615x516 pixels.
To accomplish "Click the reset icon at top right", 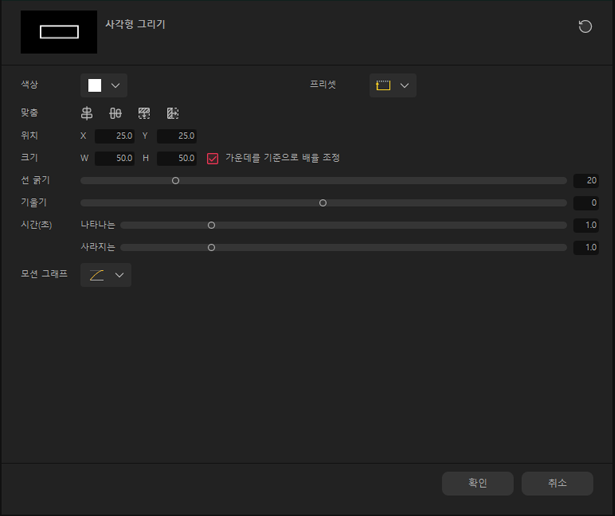I will pyautogui.click(x=585, y=27).
